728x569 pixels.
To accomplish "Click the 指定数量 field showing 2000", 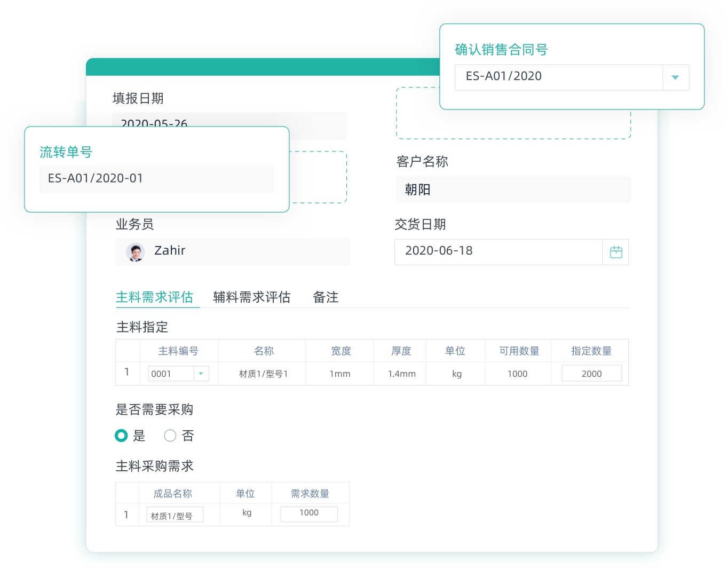I will [x=591, y=374].
